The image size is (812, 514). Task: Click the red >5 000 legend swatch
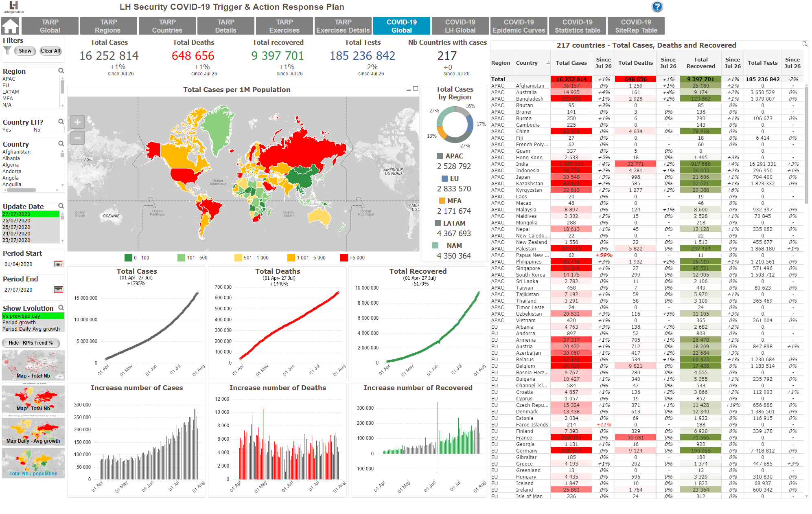pos(344,257)
